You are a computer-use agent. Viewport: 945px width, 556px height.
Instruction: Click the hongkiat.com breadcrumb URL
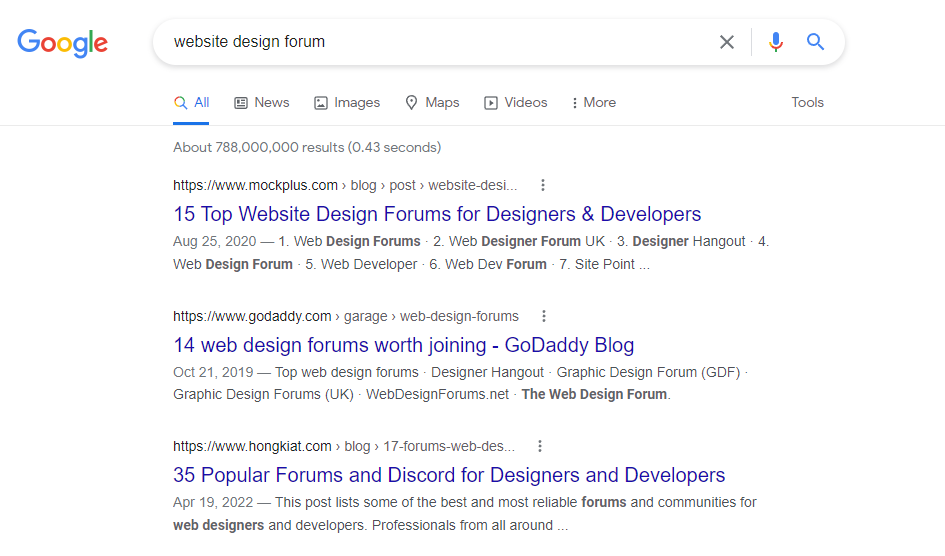tap(344, 446)
